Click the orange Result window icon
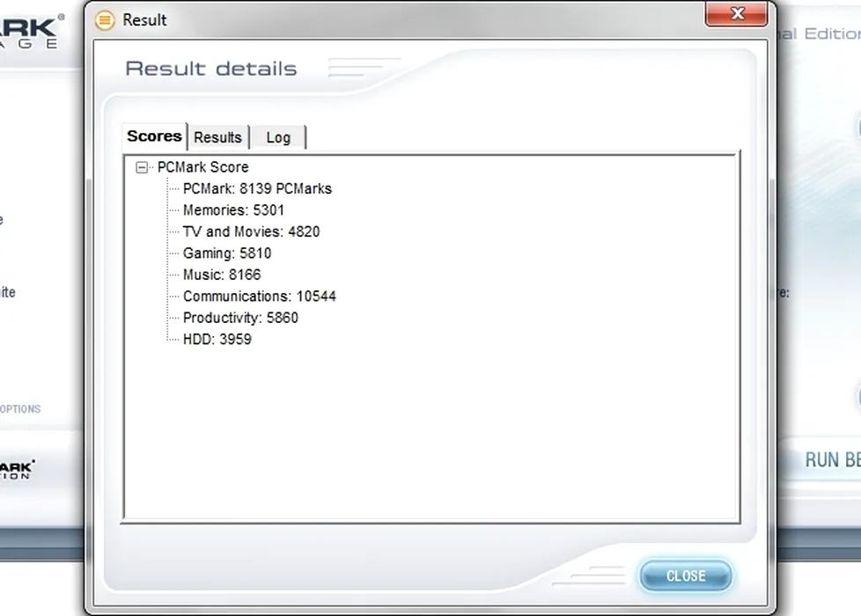861x616 pixels. [105, 19]
